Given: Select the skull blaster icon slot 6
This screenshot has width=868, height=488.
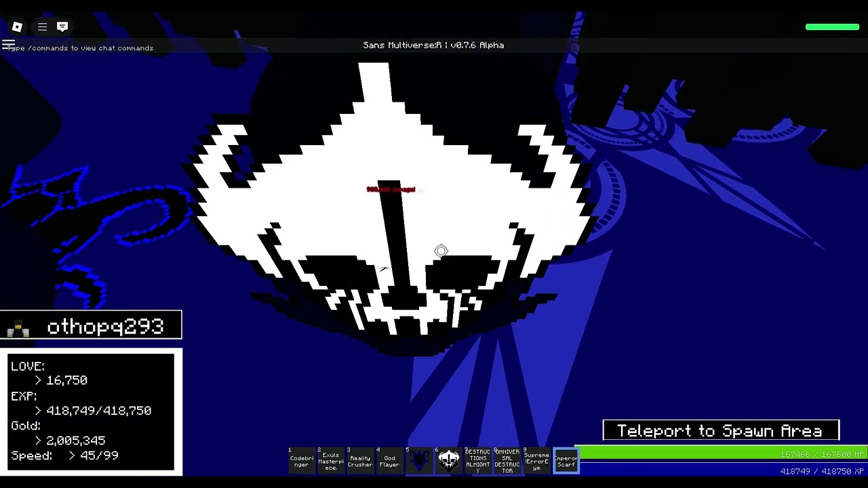Looking at the screenshot, I should 448,461.
